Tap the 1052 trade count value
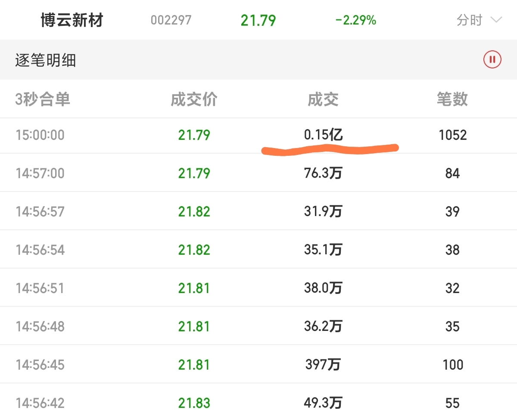Image resolution: width=517 pixels, height=420 pixels. 452,135
